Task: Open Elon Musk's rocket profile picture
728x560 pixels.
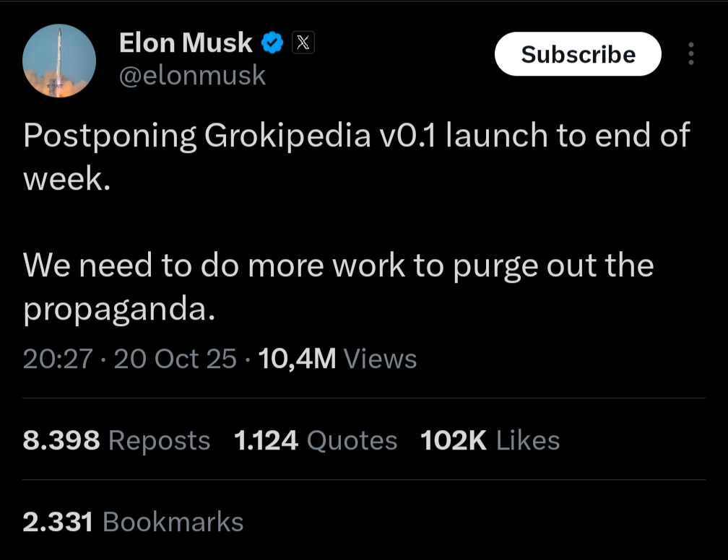Action: tap(59, 61)
